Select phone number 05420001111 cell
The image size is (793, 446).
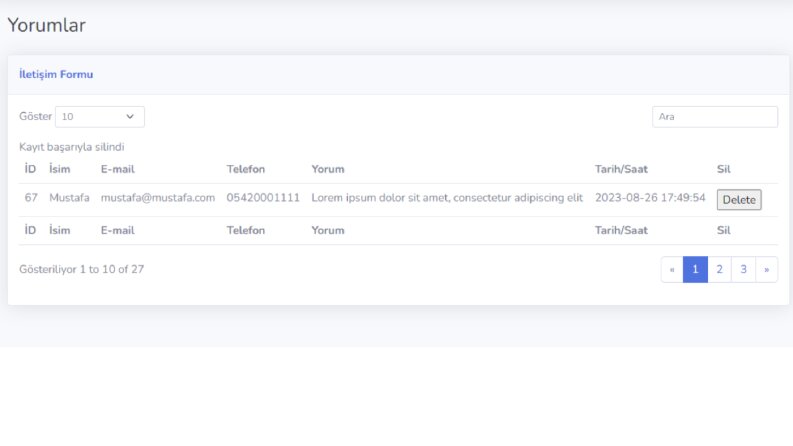(x=263, y=198)
